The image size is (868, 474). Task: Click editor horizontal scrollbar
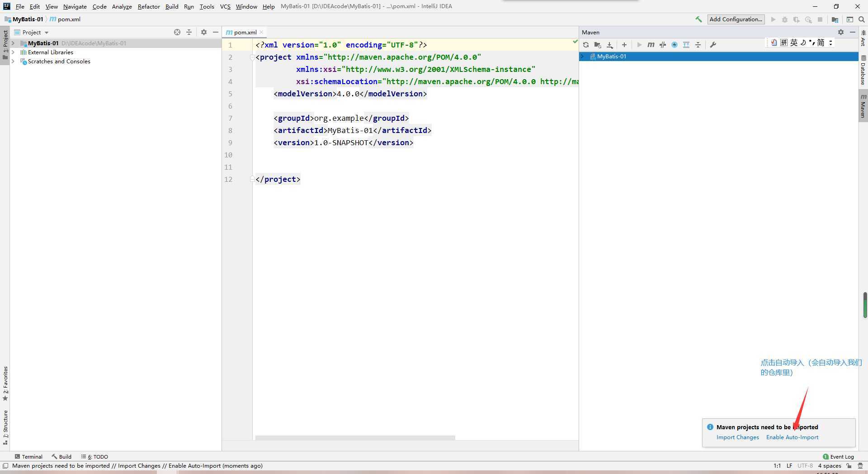pos(355,438)
